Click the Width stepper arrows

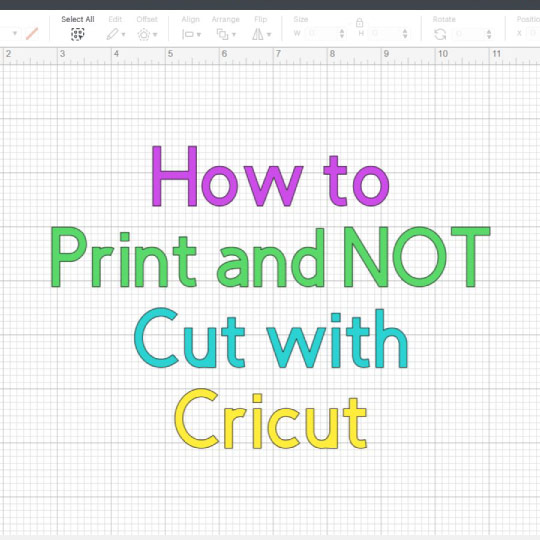point(342,33)
